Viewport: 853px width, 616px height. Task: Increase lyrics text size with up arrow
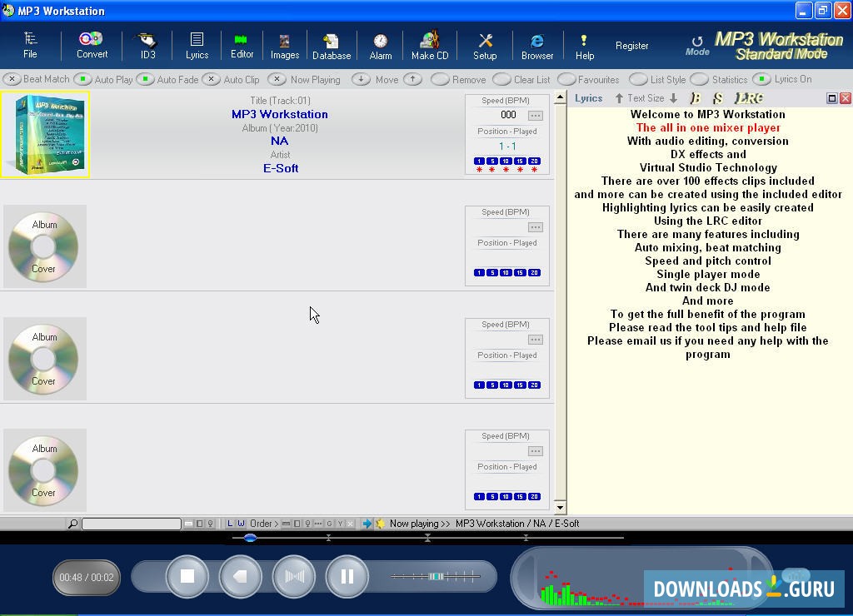[619, 98]
